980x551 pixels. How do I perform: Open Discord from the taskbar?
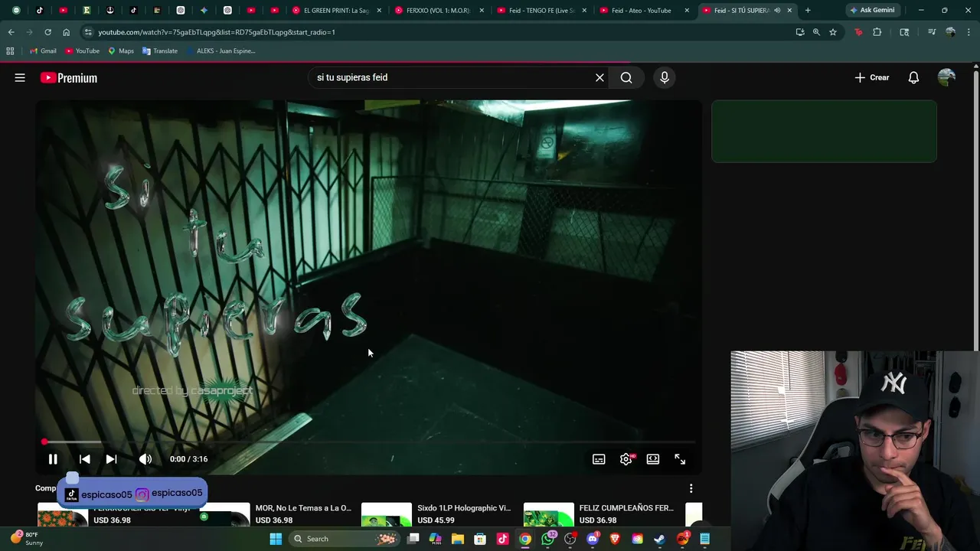coord(593,539)
